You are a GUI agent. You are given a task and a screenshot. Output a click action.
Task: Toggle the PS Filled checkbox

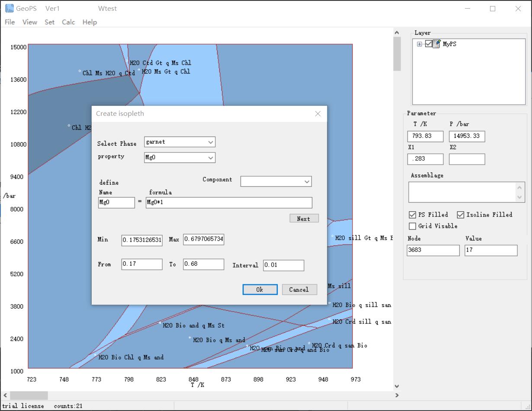tap(413, 215)
